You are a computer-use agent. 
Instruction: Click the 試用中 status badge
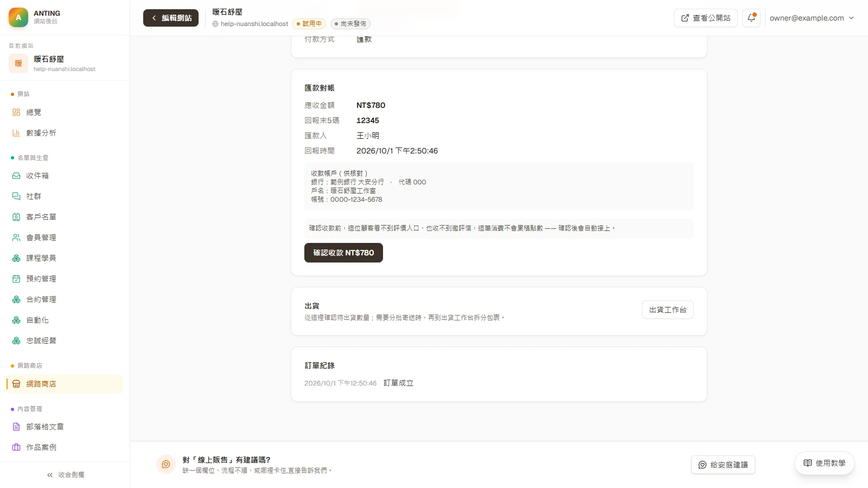[x=309, y=24]
